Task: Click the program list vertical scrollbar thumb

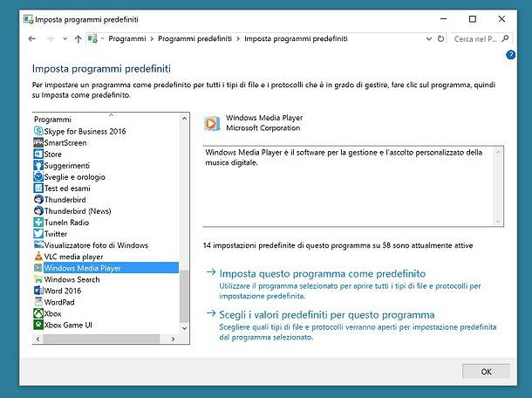Action: pos(184,296)
